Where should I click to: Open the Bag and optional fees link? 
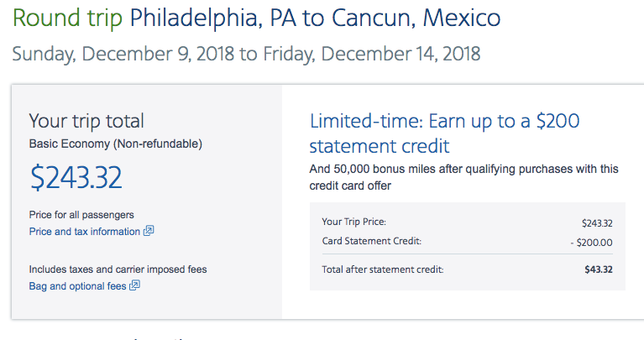pyautogui.click(x=77, y=286)
